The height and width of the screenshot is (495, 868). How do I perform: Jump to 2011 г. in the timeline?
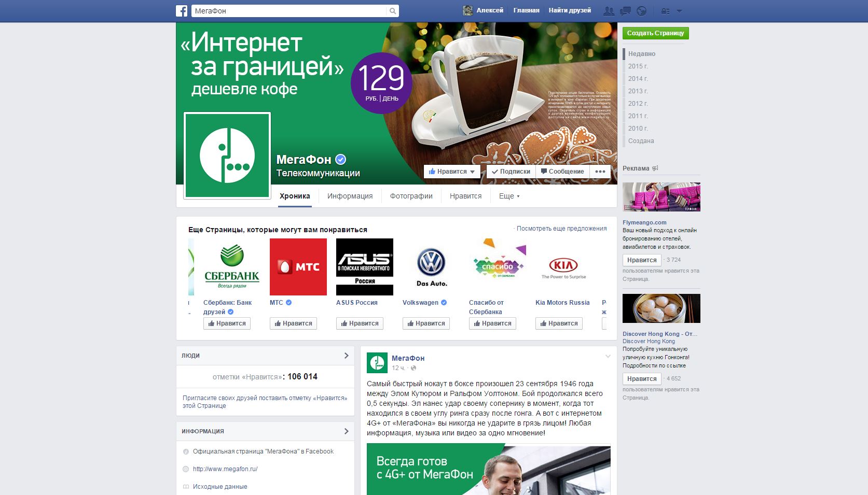point(638,116)
